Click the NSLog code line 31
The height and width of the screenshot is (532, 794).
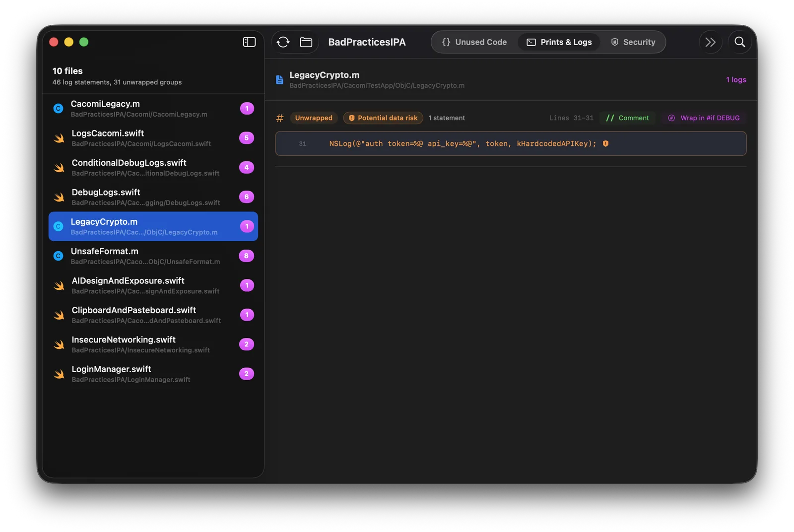point(511,144)
